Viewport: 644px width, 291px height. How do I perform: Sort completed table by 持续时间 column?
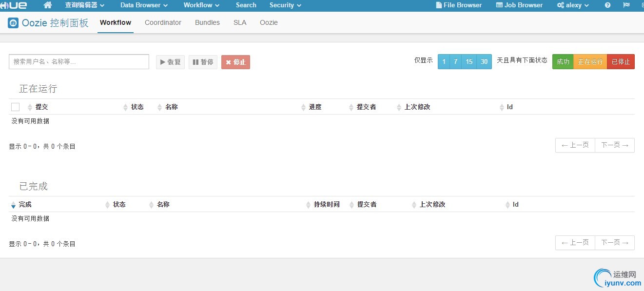pos(327,205)
